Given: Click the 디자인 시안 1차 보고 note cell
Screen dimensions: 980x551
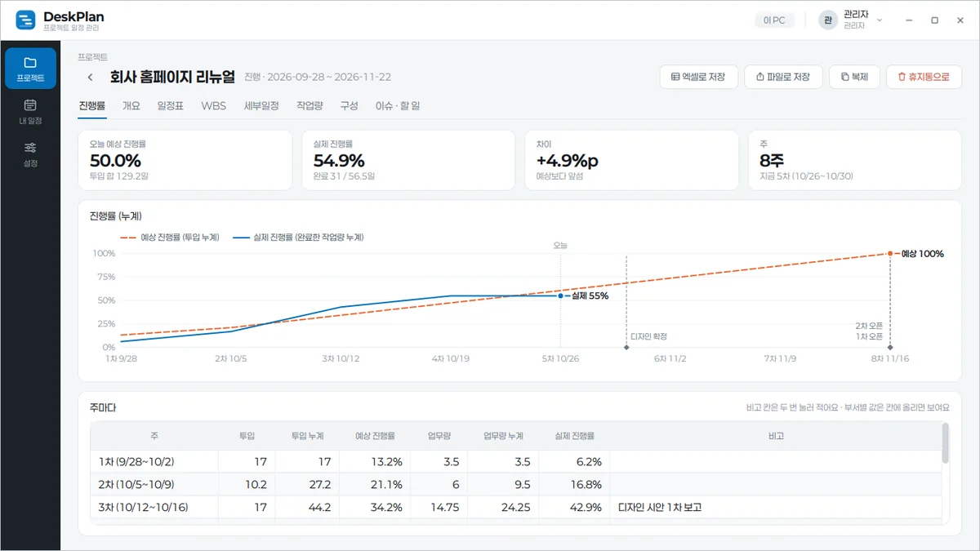Looking at the screenshot, I should click(776, 507).
